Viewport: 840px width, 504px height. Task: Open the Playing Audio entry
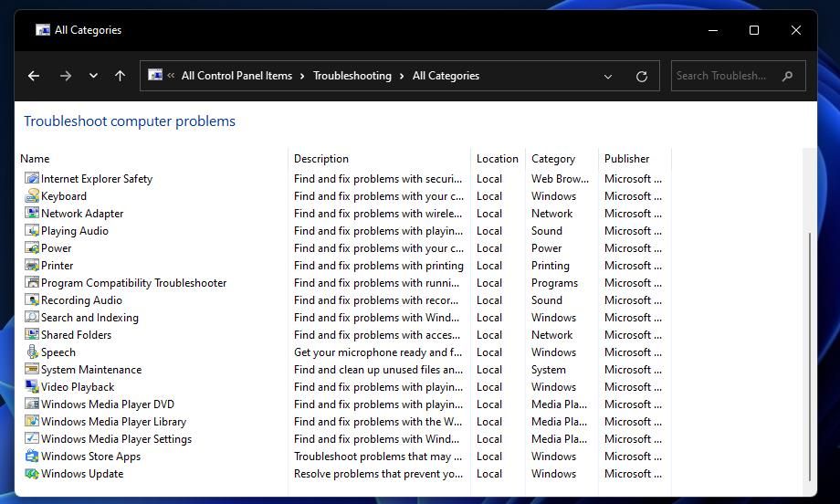(x=75, y=231)
